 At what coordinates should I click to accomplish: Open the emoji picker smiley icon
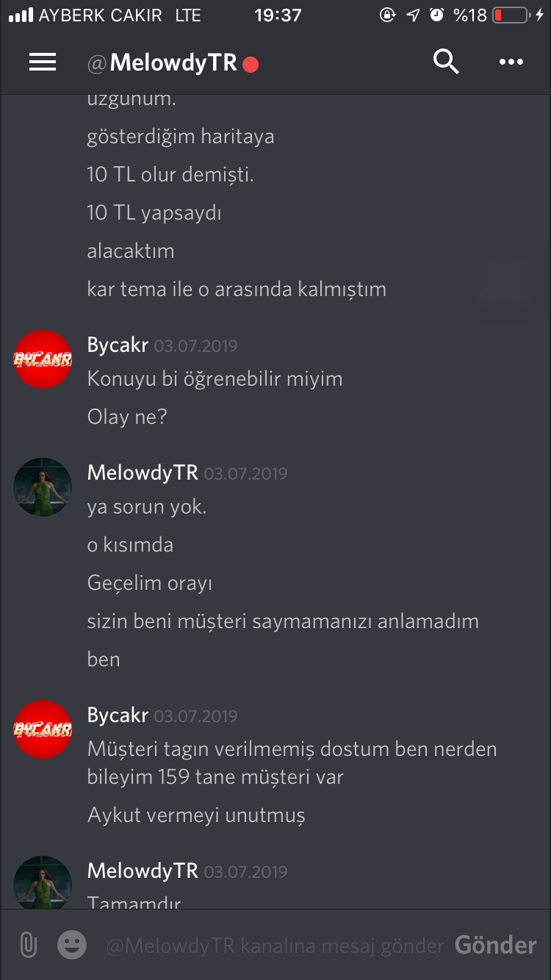coord(72,945)
